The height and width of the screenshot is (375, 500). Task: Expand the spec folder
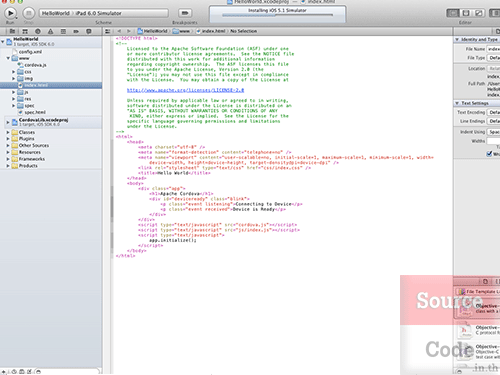tap(14, 106)
